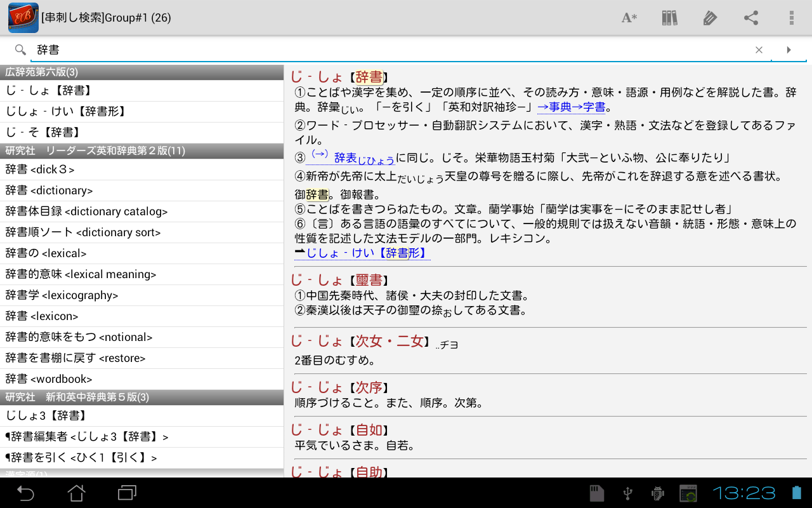Tap the definition 平気でいるさま。自若。
This screenshot has width=812, height=508.
355,446
